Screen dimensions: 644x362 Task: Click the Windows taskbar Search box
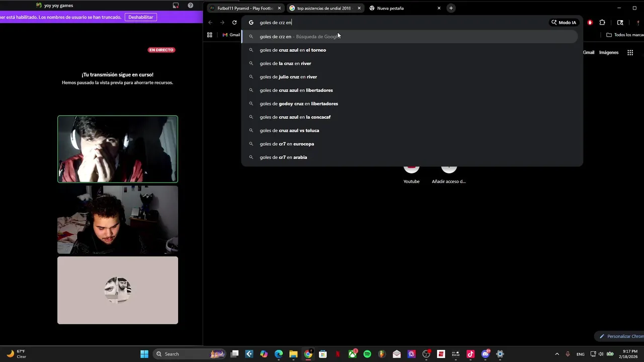click(x=189, y=354)
